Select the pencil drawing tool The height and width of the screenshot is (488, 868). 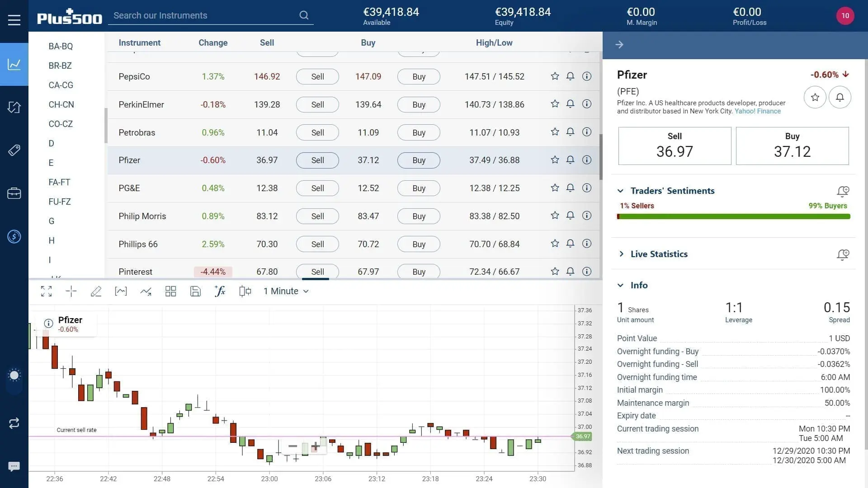96,291
